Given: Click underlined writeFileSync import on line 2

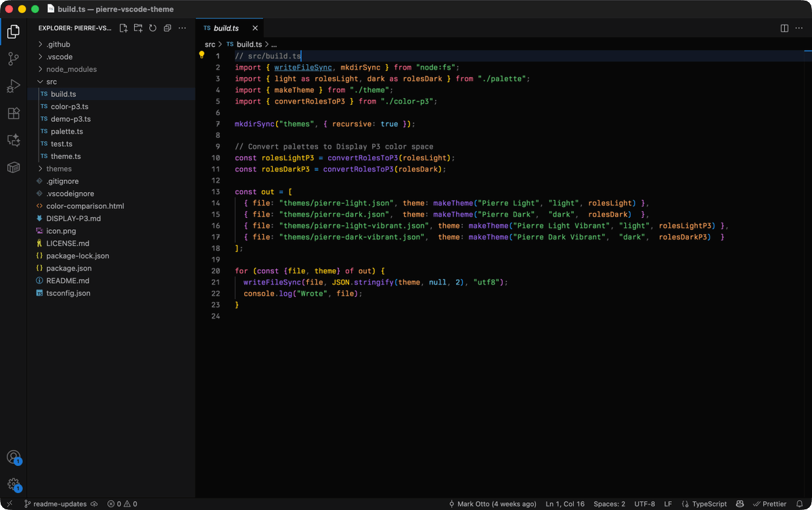Looking at the screenshot, I should click(303, 68).
